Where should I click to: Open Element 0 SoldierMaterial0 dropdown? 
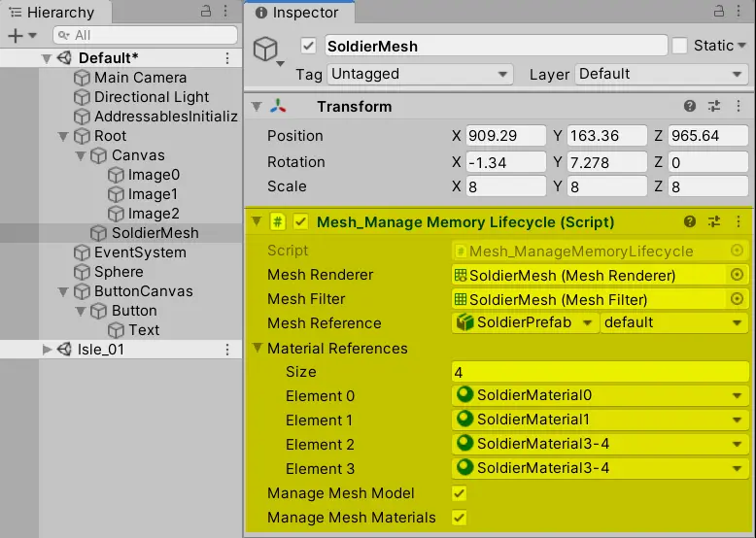(601, 395)
